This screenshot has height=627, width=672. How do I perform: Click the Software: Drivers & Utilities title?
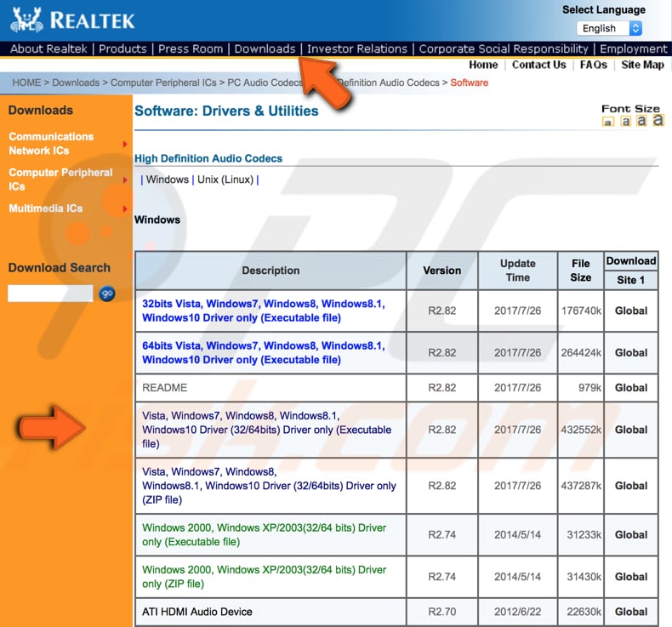[226, 111]
